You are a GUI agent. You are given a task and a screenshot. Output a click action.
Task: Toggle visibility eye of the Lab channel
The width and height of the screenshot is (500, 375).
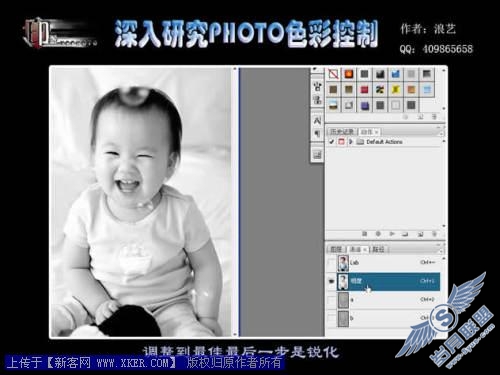pyautogui.click(x=331, y=263)
